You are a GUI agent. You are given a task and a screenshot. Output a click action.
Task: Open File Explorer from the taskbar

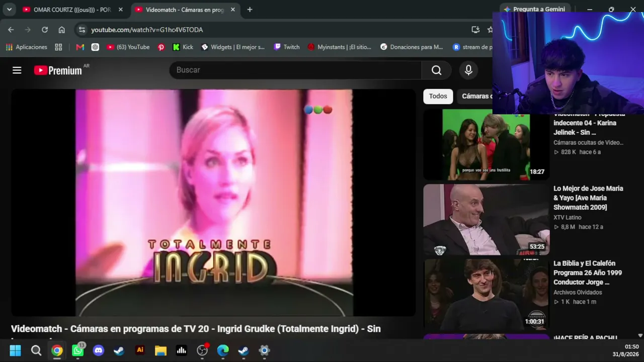pos(160,350)
